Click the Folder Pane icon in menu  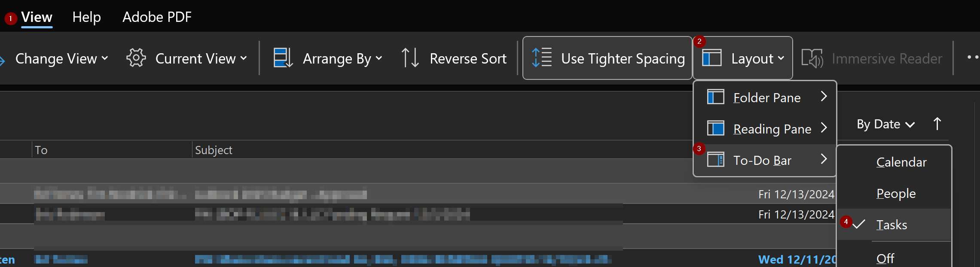point(716,97)
